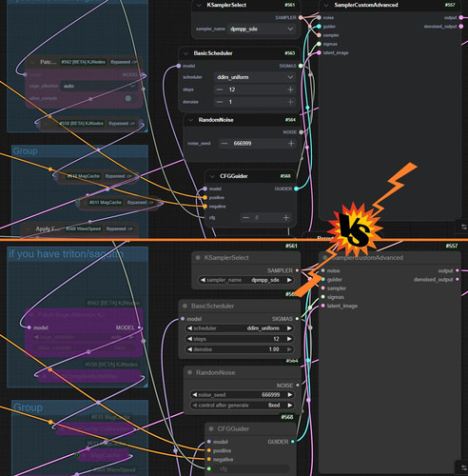
Task: Toggle collapse via gray dot on KSamplerSelect
Action: point(198,258)
